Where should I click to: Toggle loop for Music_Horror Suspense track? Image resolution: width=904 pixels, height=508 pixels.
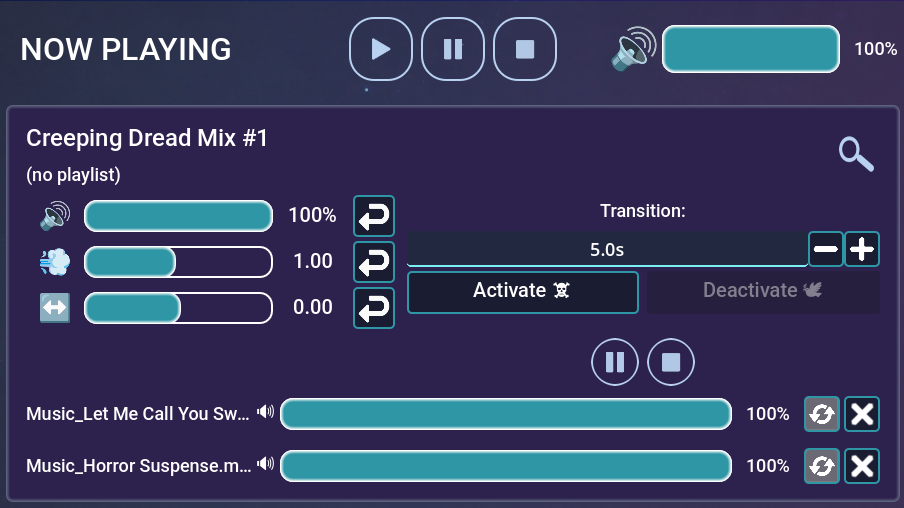click(822, 466)
